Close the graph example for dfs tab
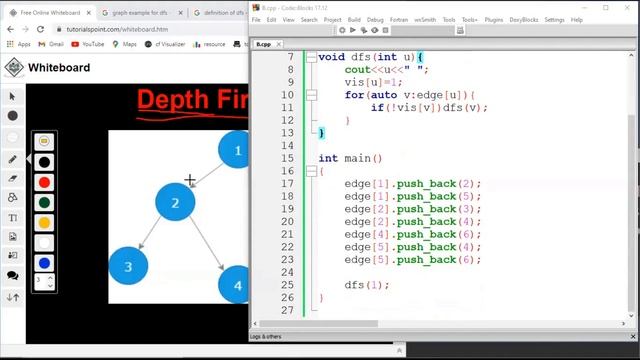Image resolution: width=640 pixels, height=360 pixels. coord(180,13)
